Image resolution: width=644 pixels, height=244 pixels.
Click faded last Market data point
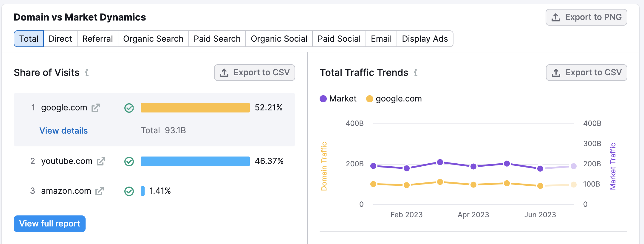pyautogui.click(x=574, y=166)
